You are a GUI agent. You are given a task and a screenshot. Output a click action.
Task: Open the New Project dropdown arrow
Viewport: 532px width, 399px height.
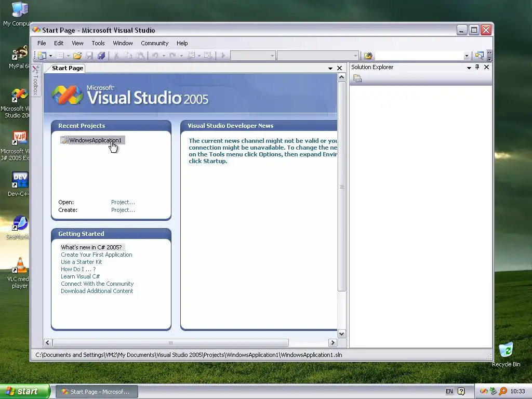coord(50,56)
